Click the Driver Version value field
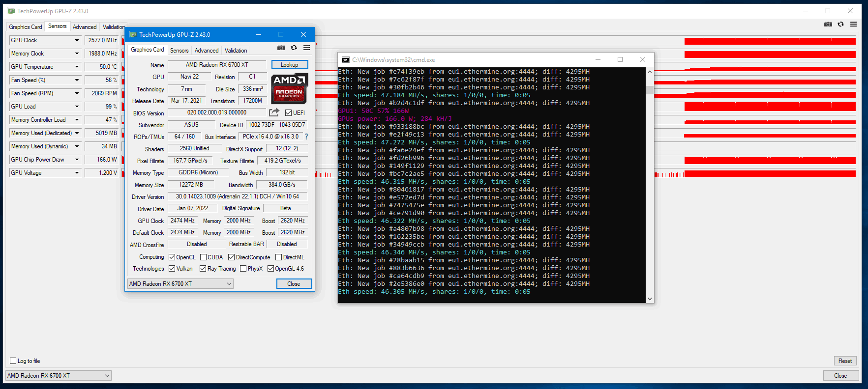 tap(238, 196)
